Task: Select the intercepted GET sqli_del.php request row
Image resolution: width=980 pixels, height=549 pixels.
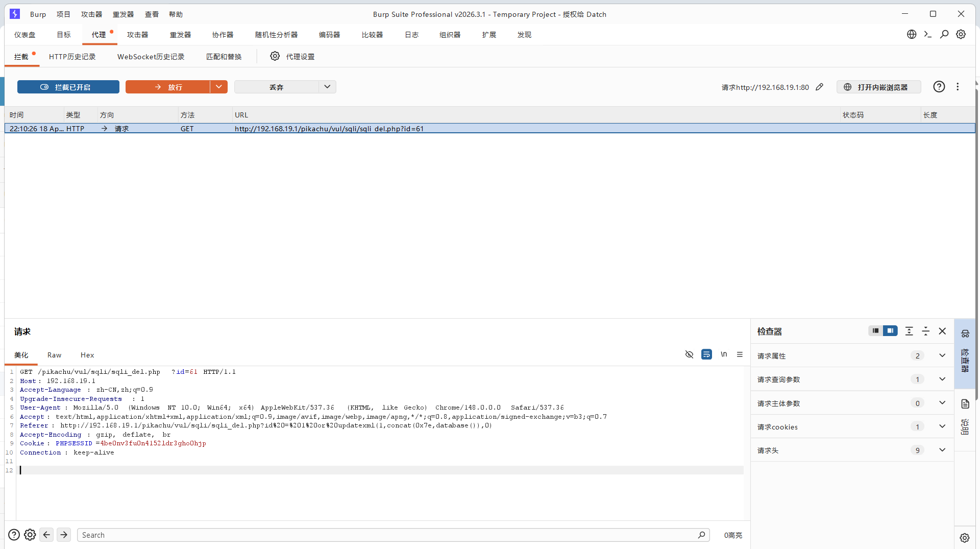Action: click(490, 129)
